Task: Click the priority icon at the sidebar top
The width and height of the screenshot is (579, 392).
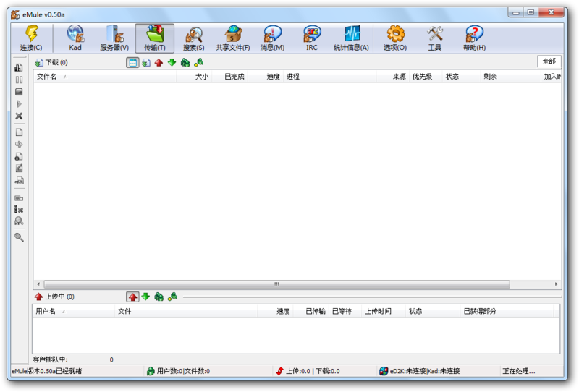Action: click(x=19, y=67)
